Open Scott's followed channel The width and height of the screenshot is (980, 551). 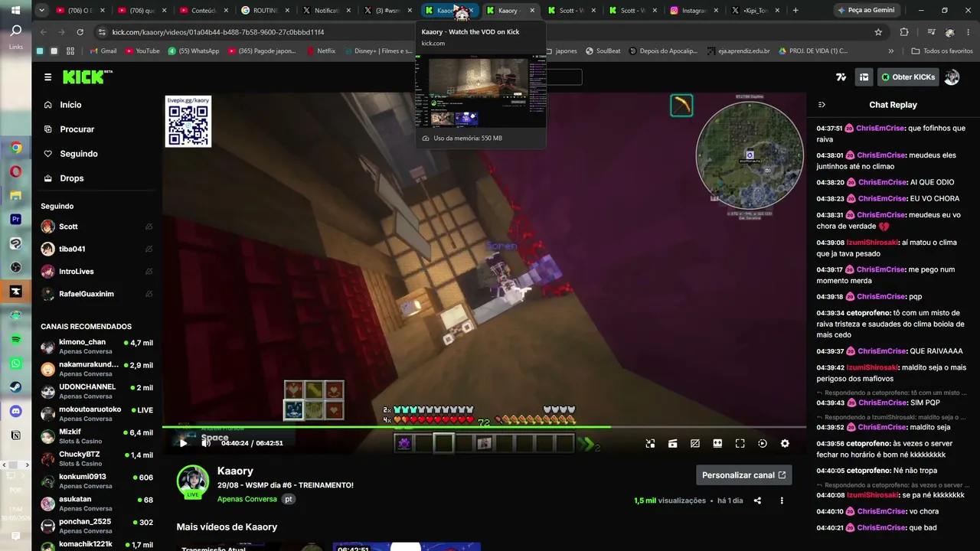(96, 227)
